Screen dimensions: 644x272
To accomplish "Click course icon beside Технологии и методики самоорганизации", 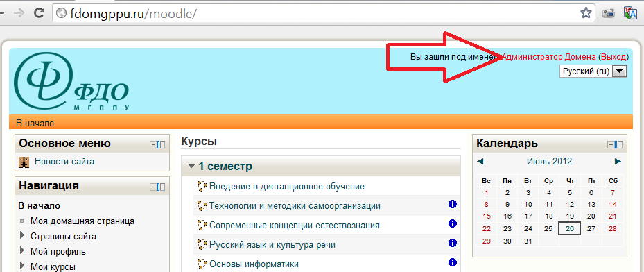I will pos(202,206).
